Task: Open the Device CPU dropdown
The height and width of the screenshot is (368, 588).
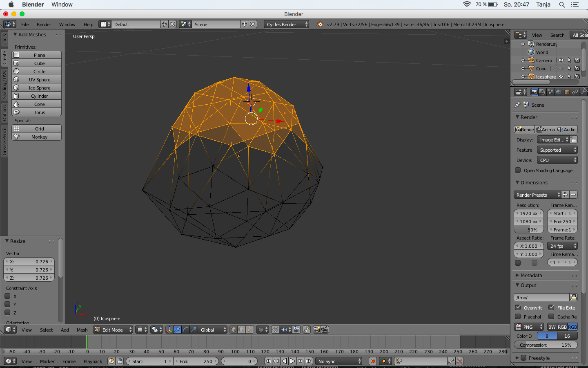Action: point(557,160)
